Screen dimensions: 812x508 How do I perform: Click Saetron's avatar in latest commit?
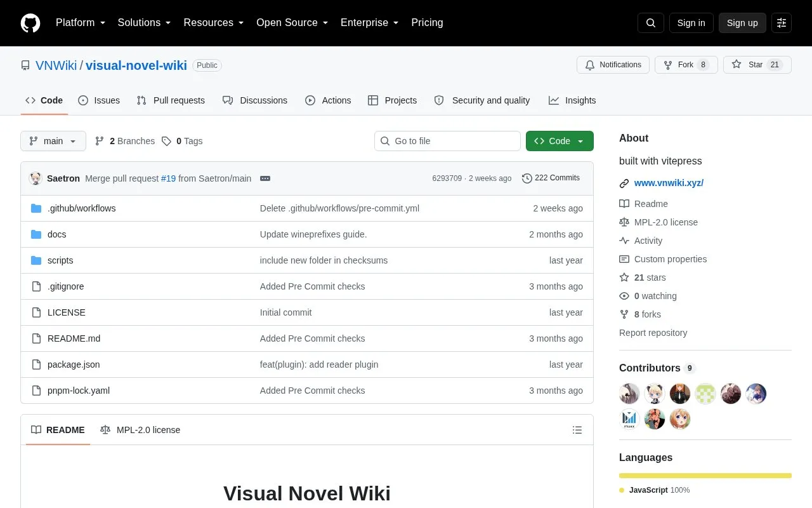[36, 178]
